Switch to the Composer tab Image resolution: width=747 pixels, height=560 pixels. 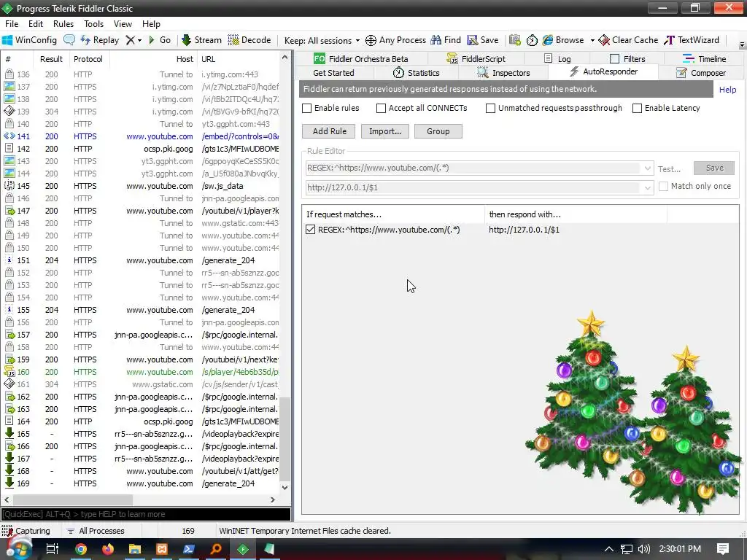tap(701, 73)
